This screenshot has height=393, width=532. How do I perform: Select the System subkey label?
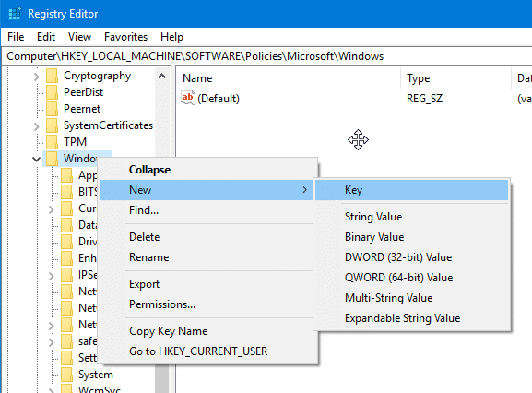click(x=96, y=375)
